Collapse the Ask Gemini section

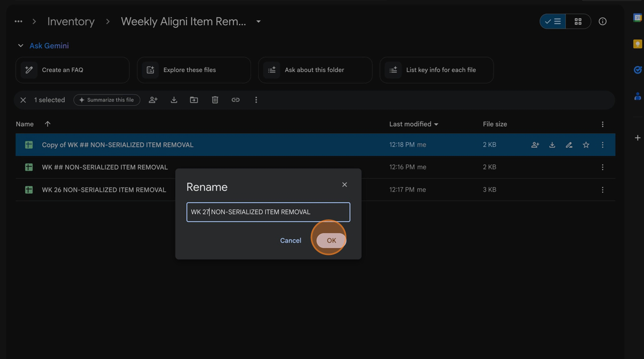(x=21, y=46)
